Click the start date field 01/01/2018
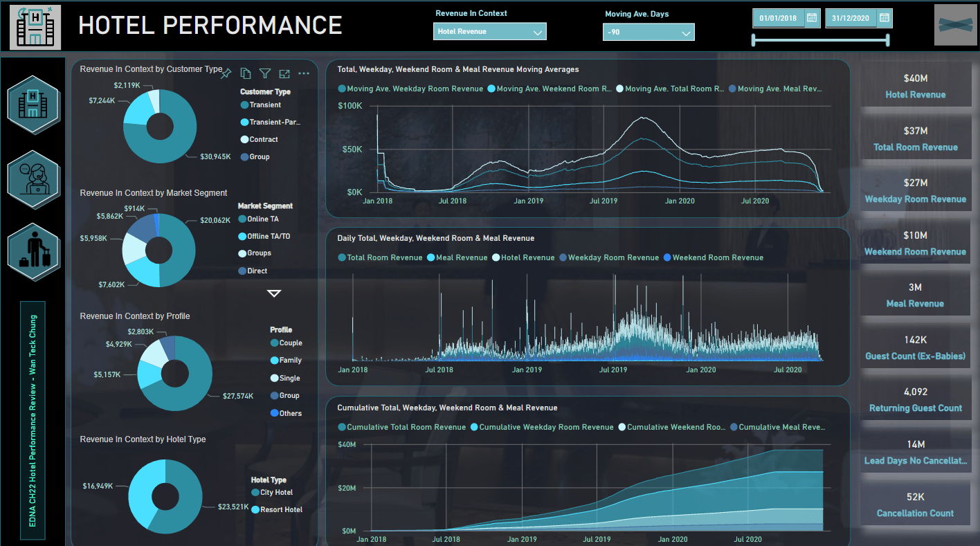Viewport: 980px width, 546px height. click(778, 18)
